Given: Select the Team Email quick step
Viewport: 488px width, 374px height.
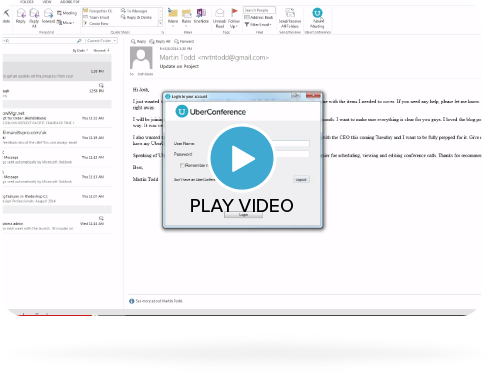Looking at the screenshot, I should tap(96, 17).
